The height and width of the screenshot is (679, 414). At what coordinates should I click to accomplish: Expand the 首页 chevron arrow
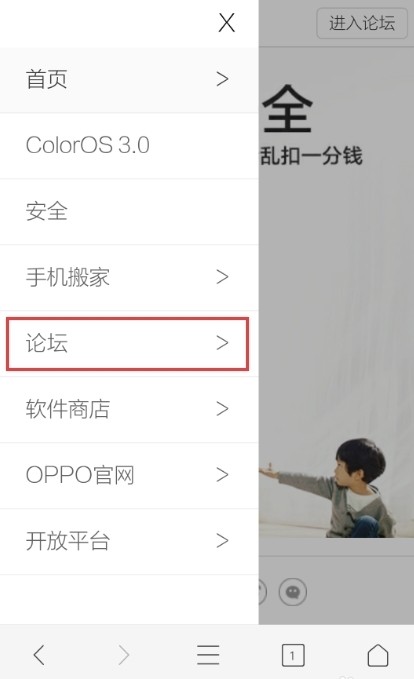click(x=222, y=79)
